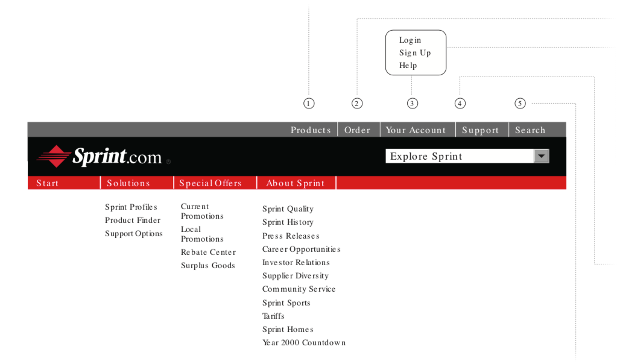Open the Explore Sprint dropdown arrow
The width and height of the screenshot is (623, 364).
[541, 157]
